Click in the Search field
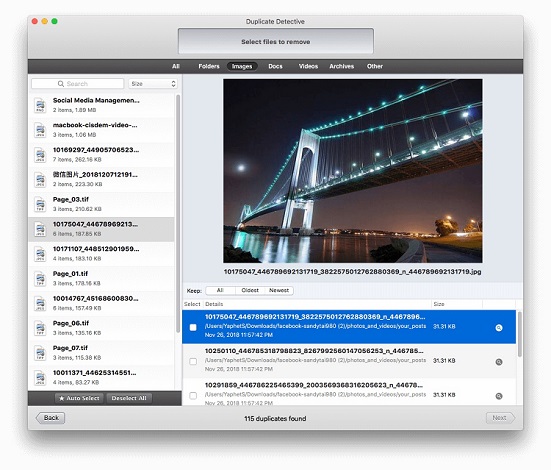551x470 pixels. coord(78,84)
